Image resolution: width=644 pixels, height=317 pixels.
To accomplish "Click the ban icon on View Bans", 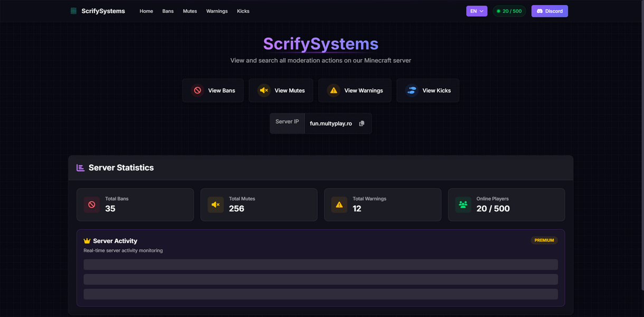I will click(x=197, y=90).
